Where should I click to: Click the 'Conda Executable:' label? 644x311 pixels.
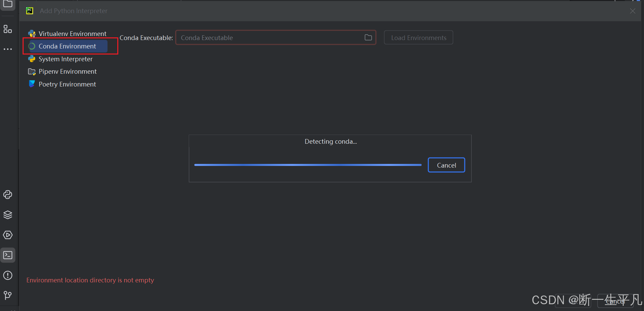coord(146,38)
